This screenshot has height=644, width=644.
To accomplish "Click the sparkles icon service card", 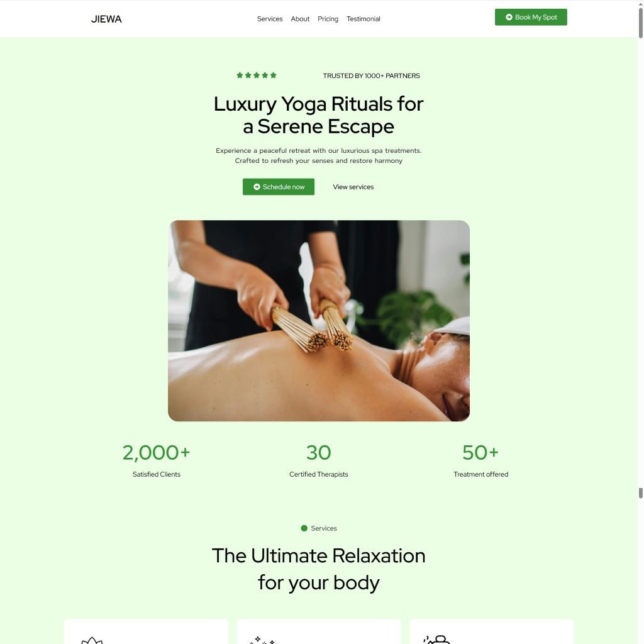I will point(319,631).
